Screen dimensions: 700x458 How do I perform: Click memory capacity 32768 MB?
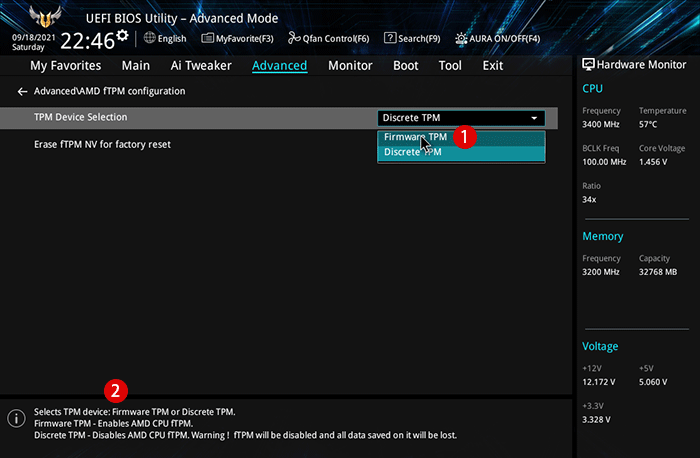click(658, 272)
